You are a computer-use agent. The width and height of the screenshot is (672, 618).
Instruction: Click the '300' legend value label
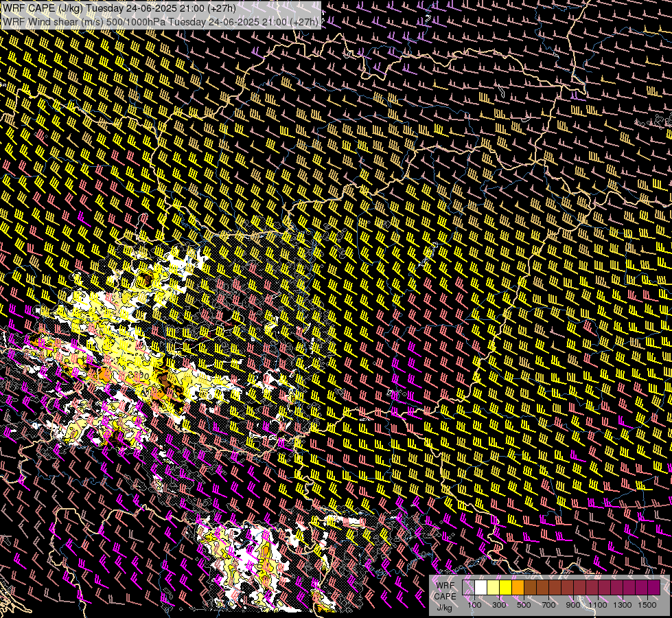499,605
